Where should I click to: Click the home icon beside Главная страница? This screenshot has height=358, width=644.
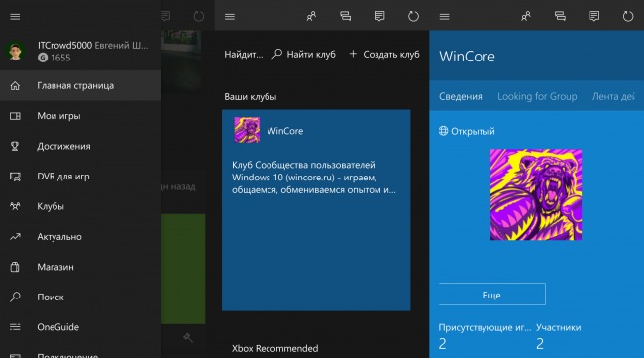pyautogui.click(x=15, y=85)
